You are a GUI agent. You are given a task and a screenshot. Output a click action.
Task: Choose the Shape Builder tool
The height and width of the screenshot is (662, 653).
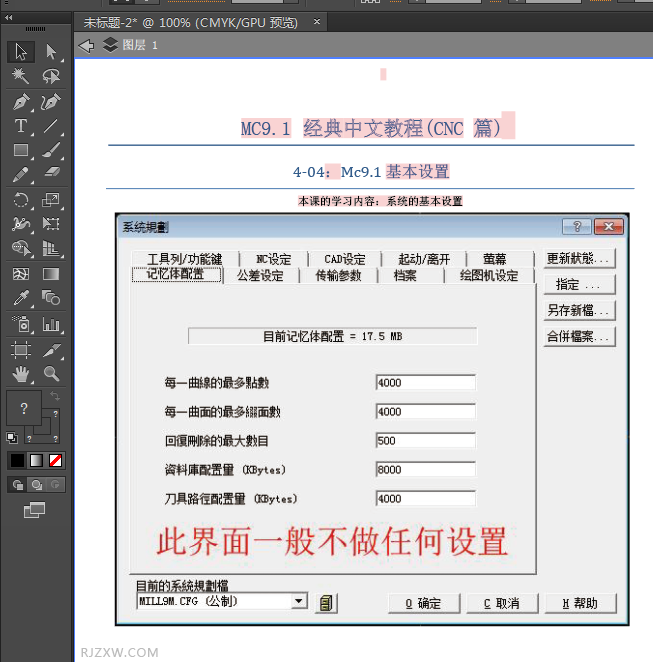[x=21, y=248]
